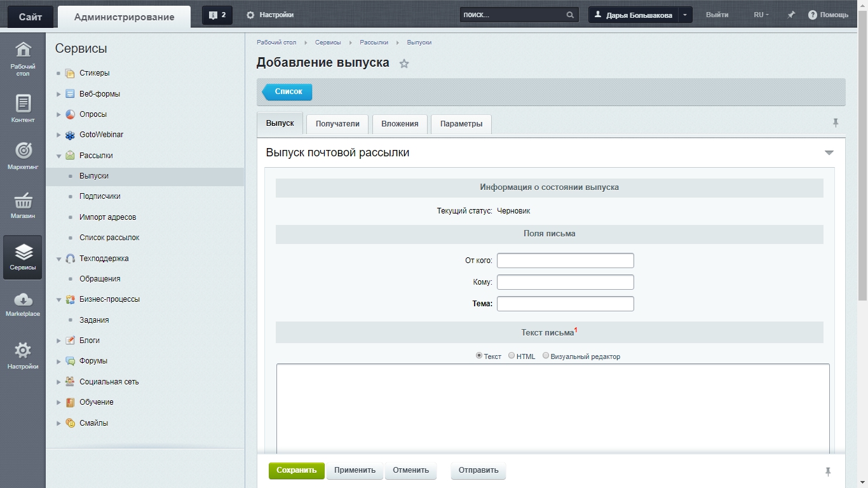Click the Тема input field
Image resolution: width=868 pixels, height=488 pixels.
(x=565, y=304)
